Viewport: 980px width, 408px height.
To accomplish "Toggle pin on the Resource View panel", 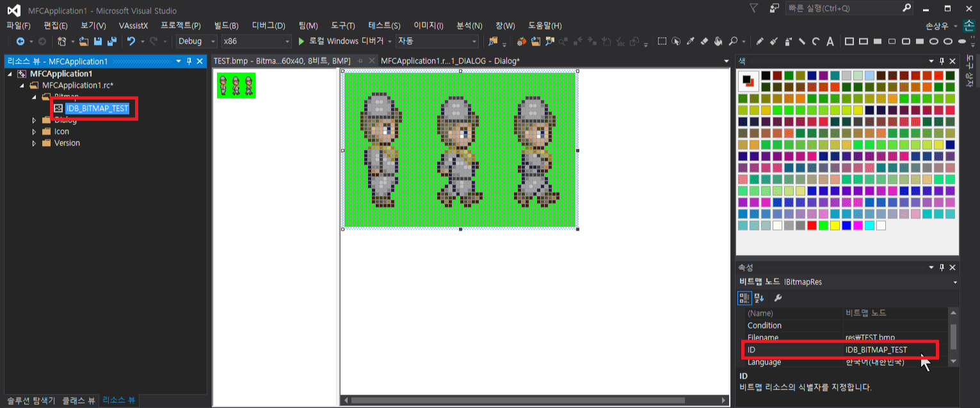I will click(x=189, y=61).
